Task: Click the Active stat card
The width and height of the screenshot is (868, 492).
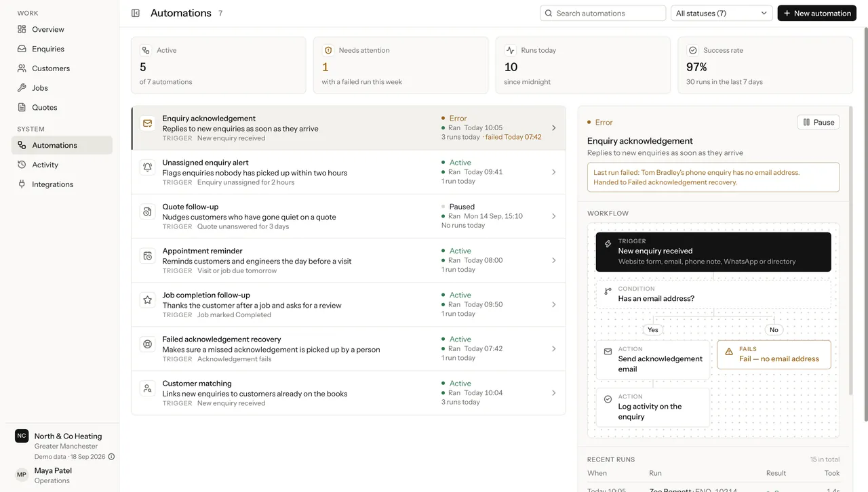Action: [218, 65]
